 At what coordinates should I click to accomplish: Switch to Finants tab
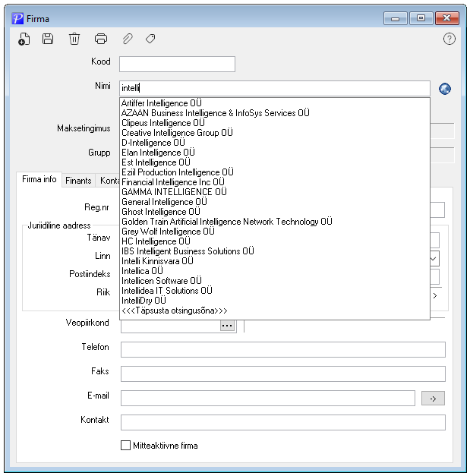click(x=78, y=181)
